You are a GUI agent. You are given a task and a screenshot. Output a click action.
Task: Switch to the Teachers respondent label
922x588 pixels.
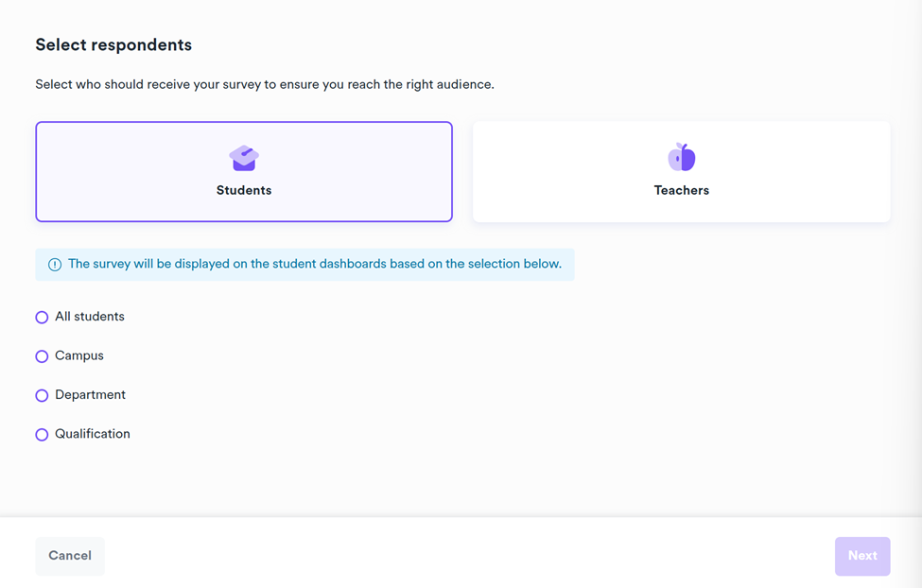pyautogui.click(x=681, y=190)
